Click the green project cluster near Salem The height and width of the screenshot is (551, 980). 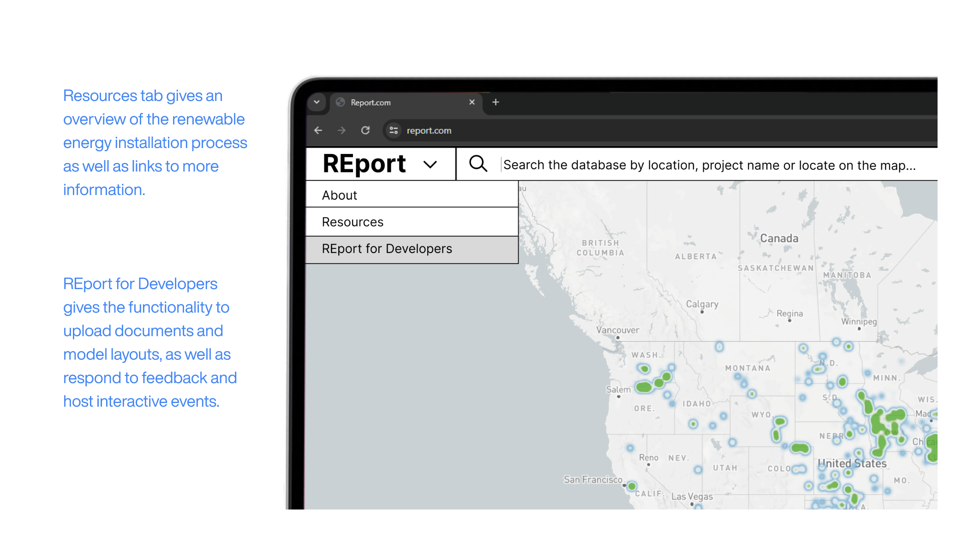[x=644, y=387]
